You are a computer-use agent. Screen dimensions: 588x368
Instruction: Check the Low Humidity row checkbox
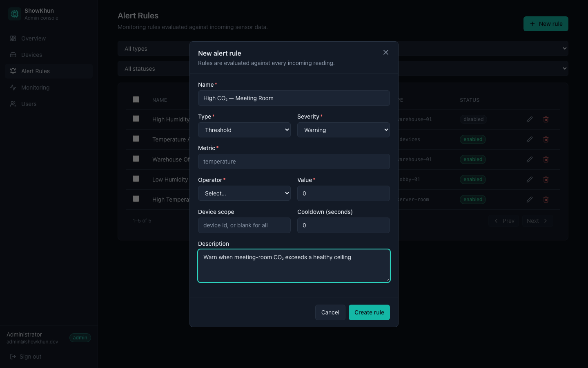(x=136, y=179)
